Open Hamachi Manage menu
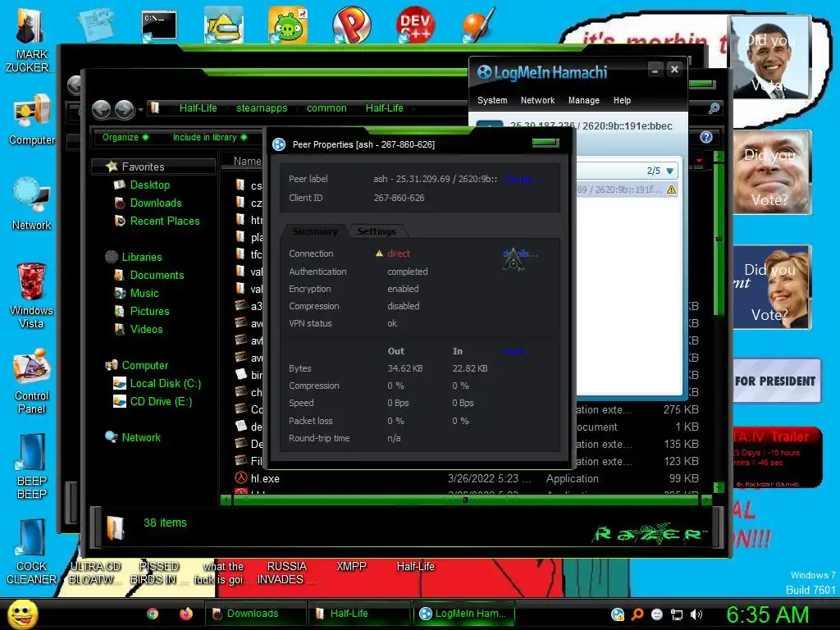 click(583, 100)
